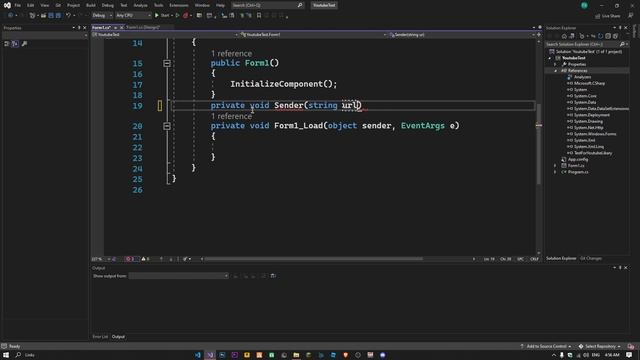The image size is (640, 360).
Task: Click the '1 reference' CodeLens above Form1_Load
Action: 231,116
